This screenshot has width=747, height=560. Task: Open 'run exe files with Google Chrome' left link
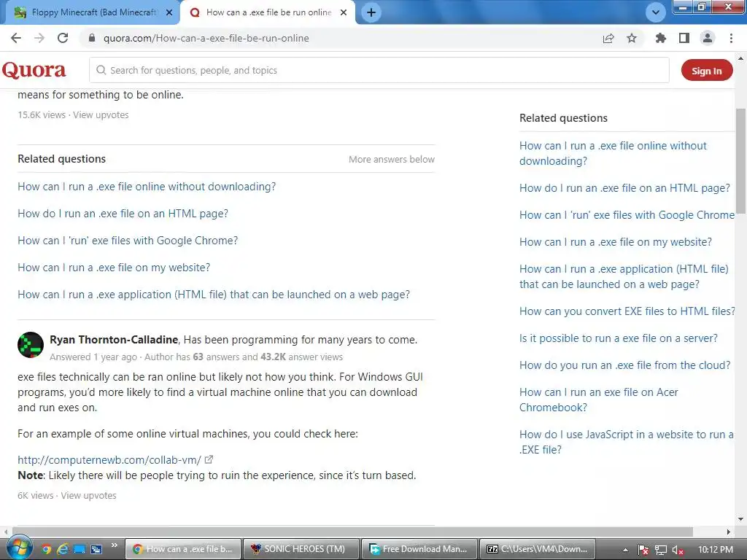(x=128, y=241)
